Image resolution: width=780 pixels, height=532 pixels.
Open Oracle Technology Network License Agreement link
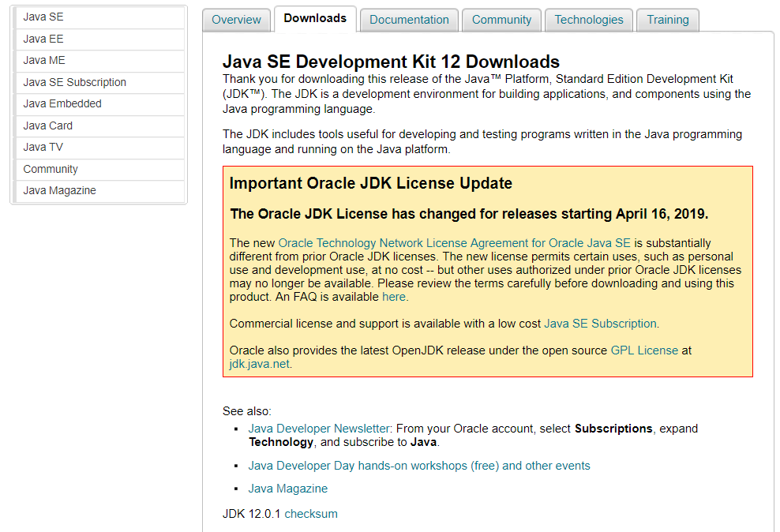[x=454, y=243]
